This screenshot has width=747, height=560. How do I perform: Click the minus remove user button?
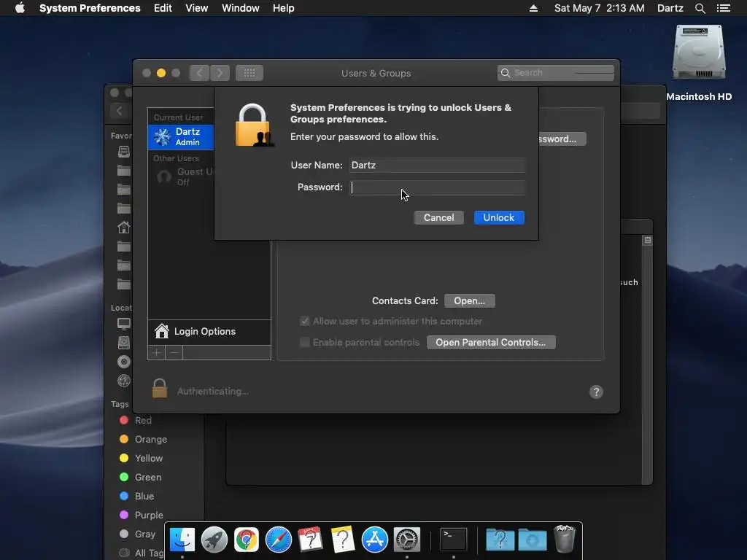point(174,352)
